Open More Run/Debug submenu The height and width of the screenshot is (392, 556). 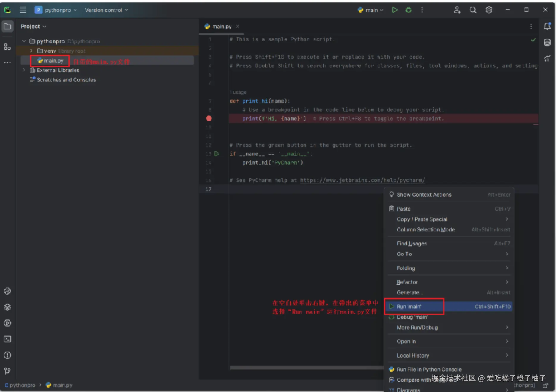click(449, 328)
